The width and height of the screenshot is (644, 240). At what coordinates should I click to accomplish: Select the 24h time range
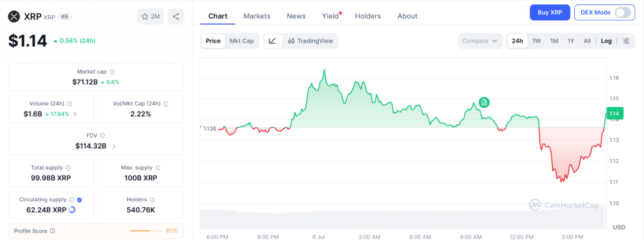click(x=517, y=41)
